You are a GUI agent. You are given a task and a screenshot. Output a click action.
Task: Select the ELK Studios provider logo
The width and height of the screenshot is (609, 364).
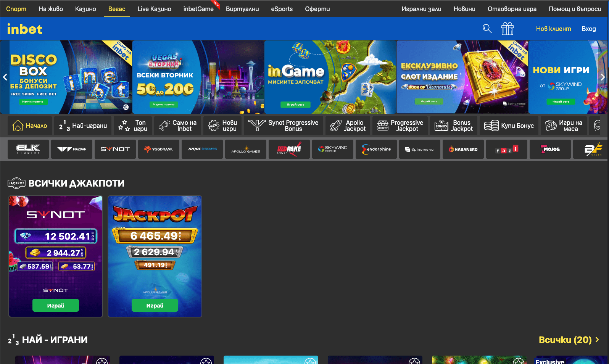[x=28, y=149]
